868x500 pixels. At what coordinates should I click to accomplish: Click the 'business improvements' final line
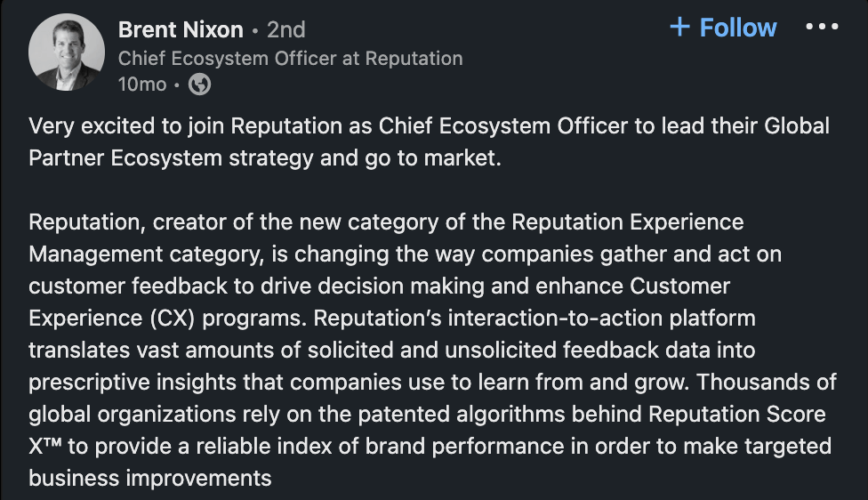(150, 479)
